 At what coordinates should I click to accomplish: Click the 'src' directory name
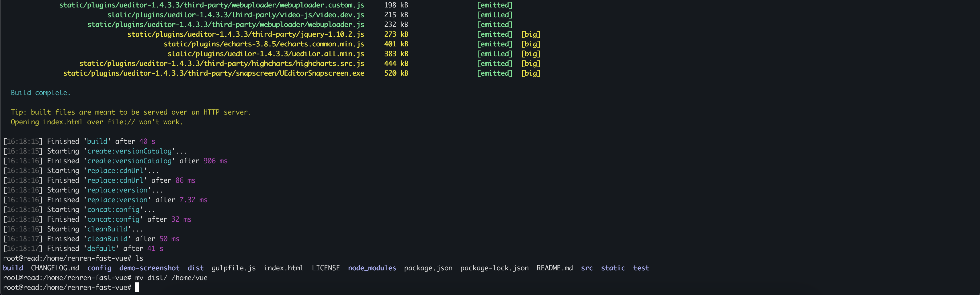587,268
